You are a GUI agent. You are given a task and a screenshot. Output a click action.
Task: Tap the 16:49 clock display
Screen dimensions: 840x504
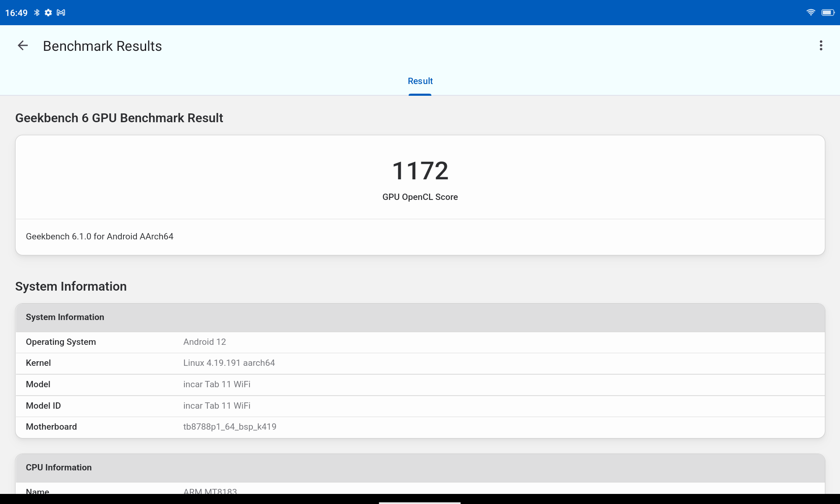[16, 13]
